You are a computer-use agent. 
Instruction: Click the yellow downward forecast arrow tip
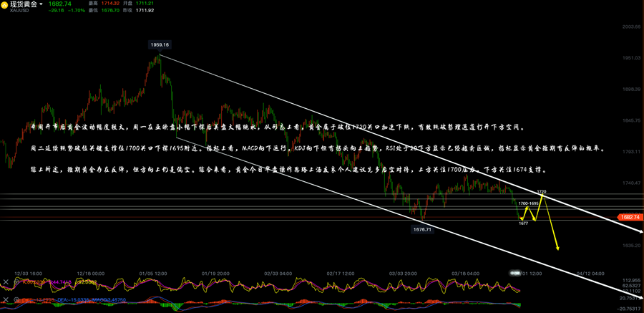(557, 249)
